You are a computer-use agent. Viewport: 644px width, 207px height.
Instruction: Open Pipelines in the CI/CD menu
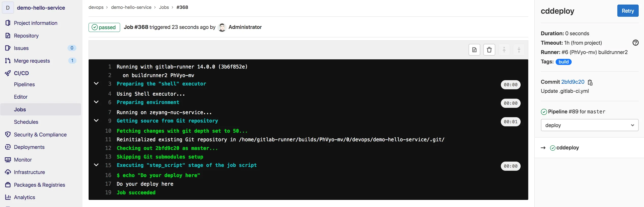point(24,84)
